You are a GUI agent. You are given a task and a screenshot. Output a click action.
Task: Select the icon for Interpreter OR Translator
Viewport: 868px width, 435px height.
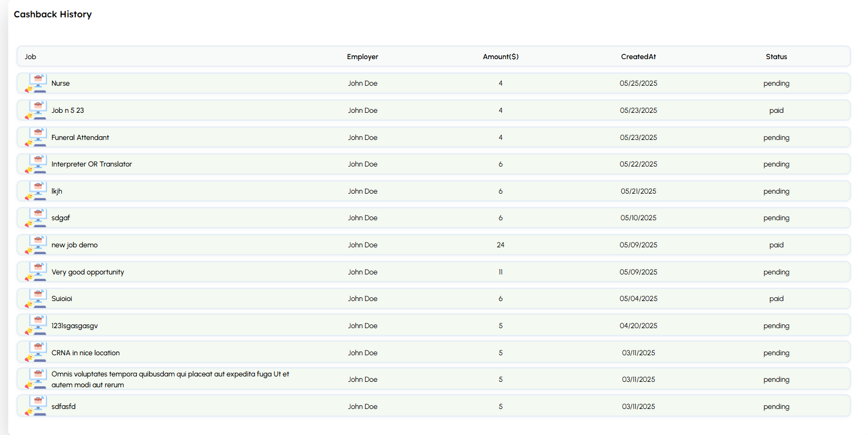36,164
